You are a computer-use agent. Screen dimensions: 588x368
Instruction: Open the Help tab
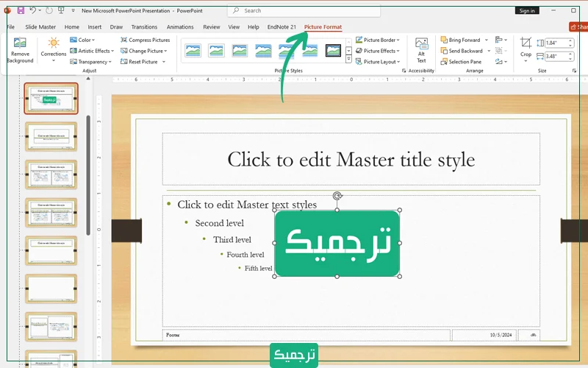pos(254,27)
